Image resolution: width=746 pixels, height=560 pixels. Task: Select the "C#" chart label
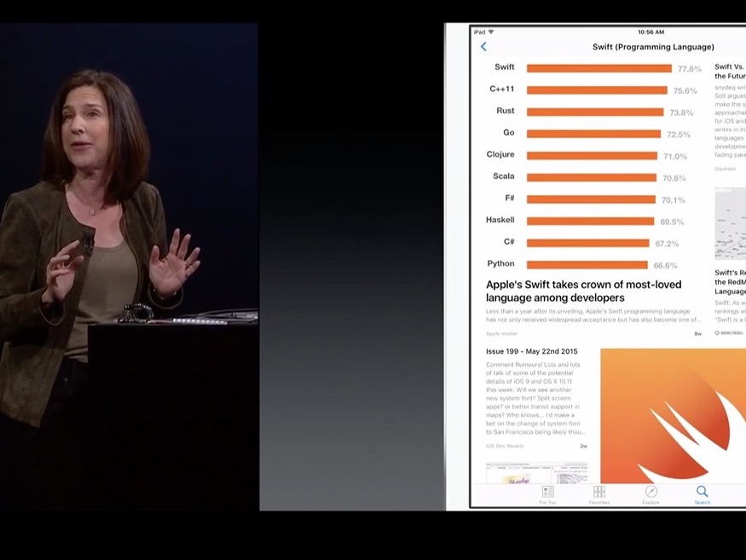(x=509, y=242)
